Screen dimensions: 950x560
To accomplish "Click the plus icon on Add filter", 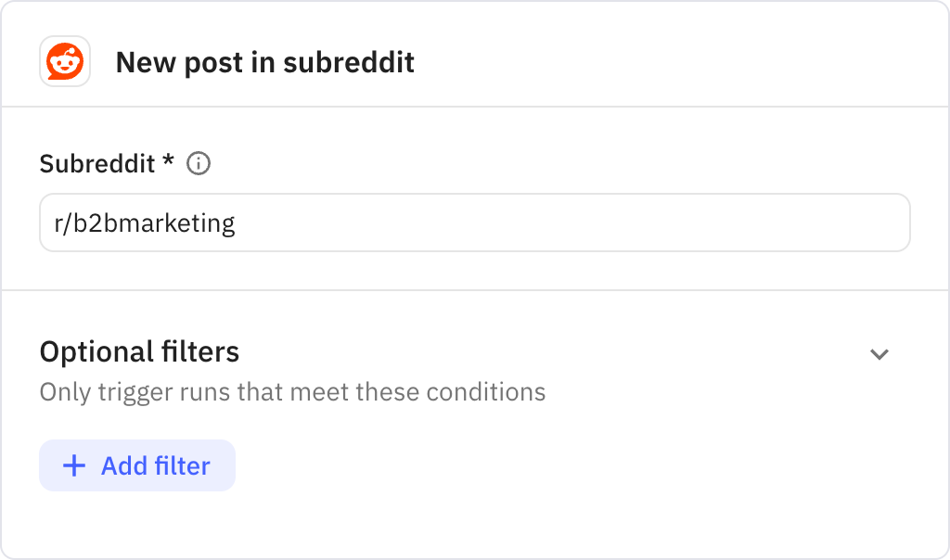I will (72, 465).
